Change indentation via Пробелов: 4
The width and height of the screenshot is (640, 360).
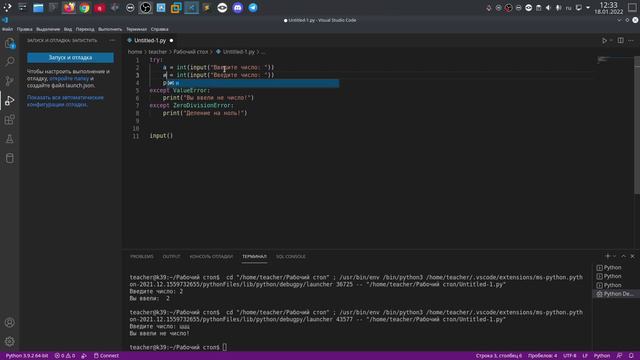(x=542, y=356)
